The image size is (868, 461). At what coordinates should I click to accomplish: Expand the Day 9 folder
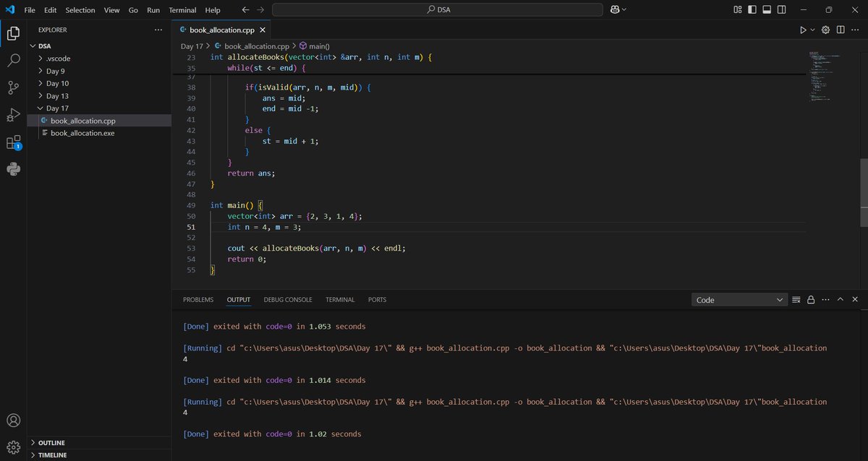click(x=99, y=71)
